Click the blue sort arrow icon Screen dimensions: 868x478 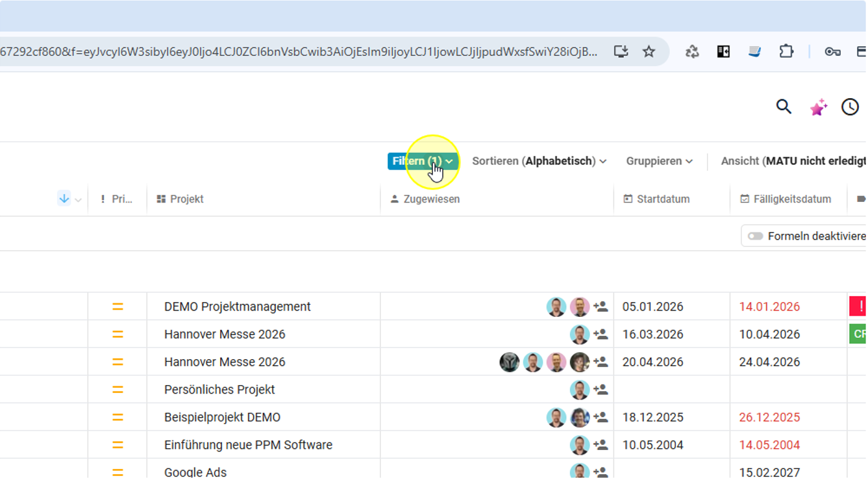64,199
